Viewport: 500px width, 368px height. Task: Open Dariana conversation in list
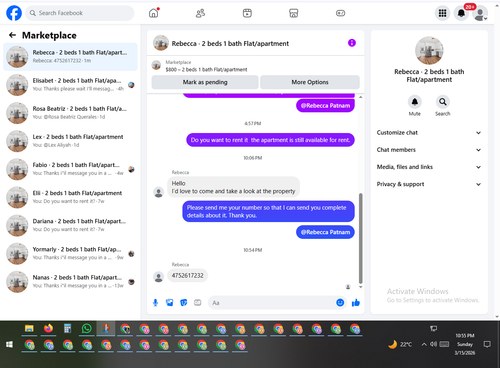coord(70,225)
